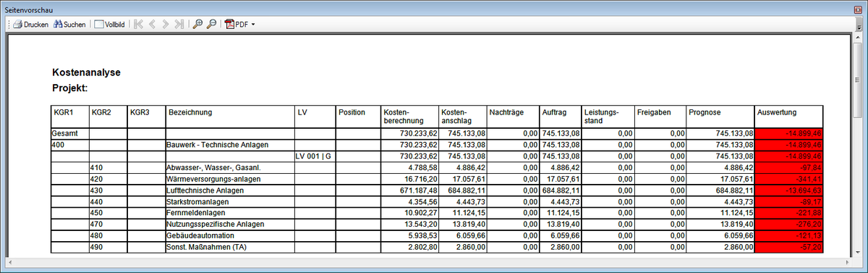Viewport: 868px width, 273px height.
Task: Click the Kostenberechnung column header
Action: (x=409, y=117)
